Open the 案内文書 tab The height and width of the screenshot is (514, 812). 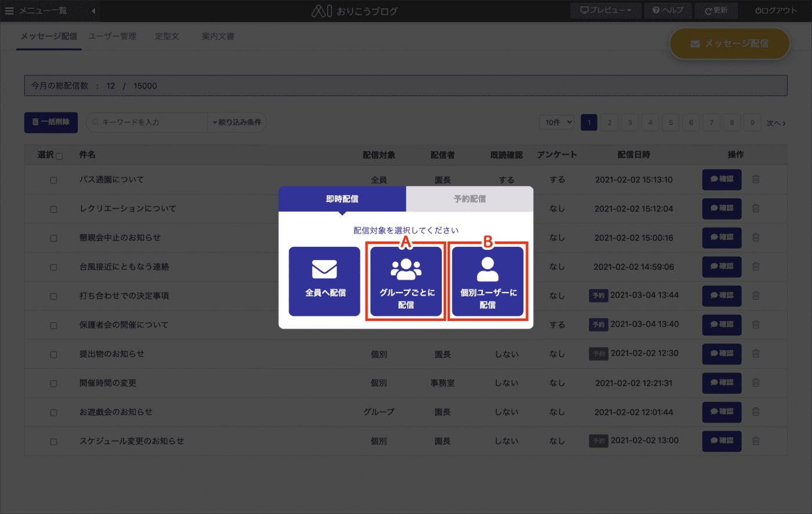[x=218, y=36]
